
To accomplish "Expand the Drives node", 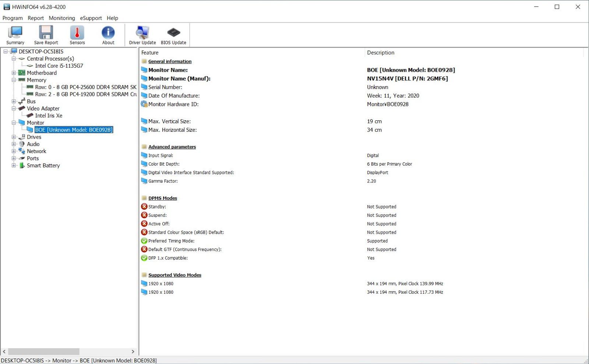I will tap(14, 137).
